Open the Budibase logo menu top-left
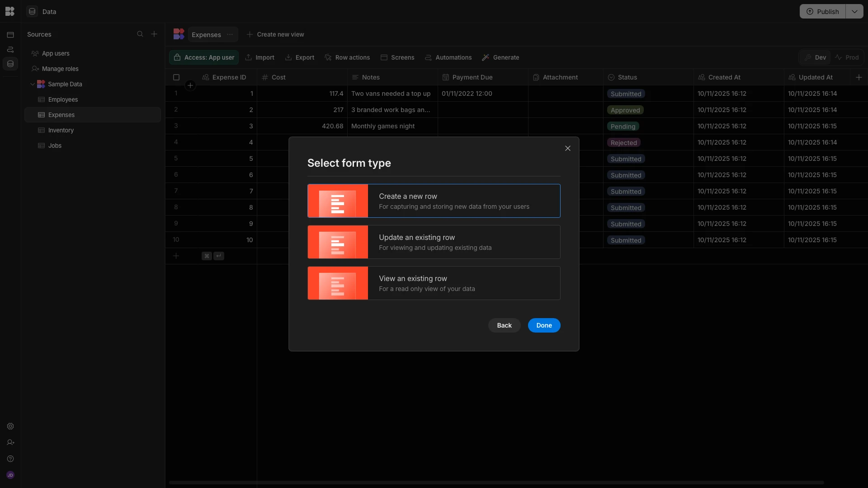868x488 pixels. pyautogui.click(x=10, y=11)
